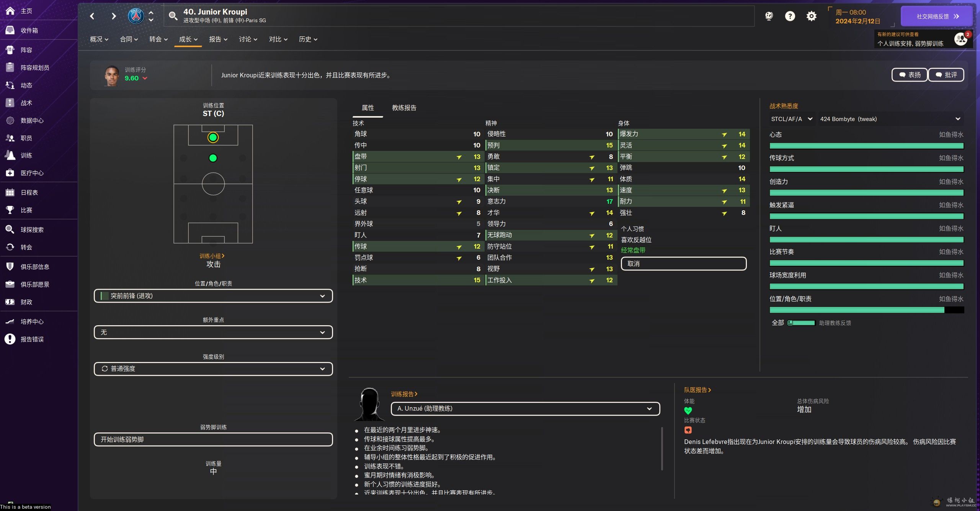
Task: Click the training report scrollbar
Action: [x=662, y=448]
